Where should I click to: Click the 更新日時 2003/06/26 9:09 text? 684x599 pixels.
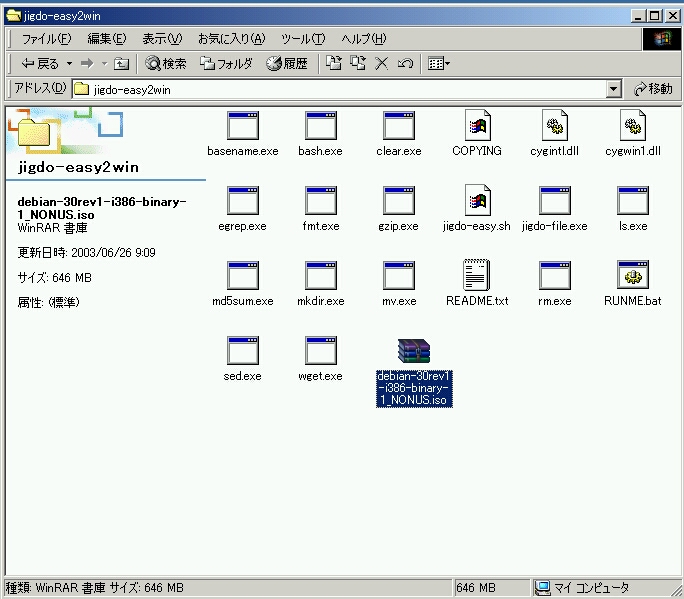[x=86, y=253]
